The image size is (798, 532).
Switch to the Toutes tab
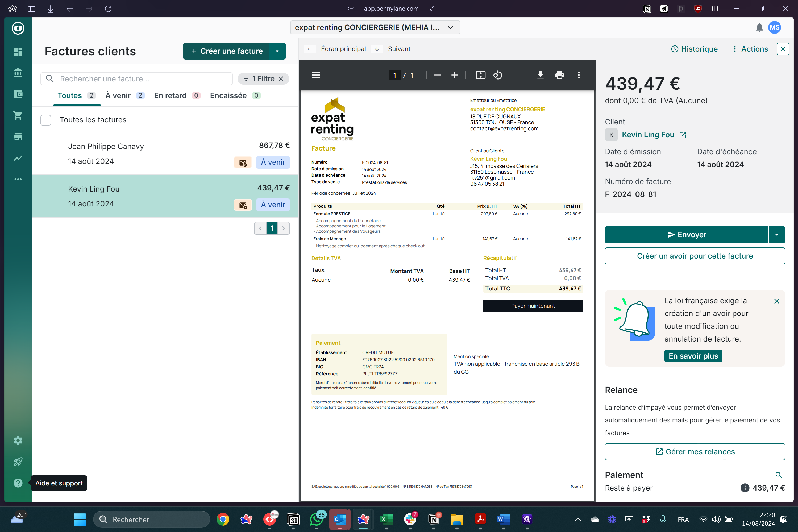coord(77,96)
